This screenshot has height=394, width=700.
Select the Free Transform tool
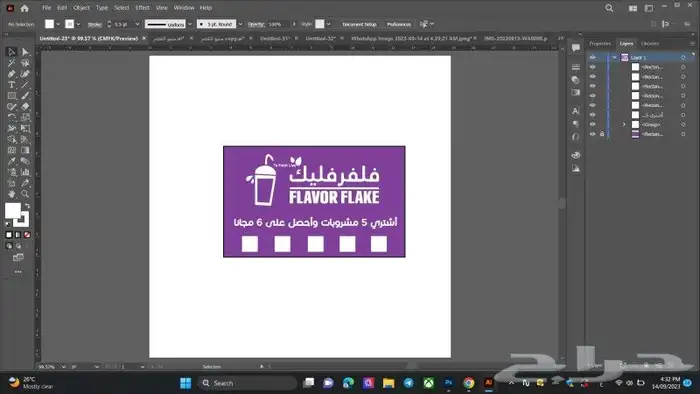coord(25,129)
